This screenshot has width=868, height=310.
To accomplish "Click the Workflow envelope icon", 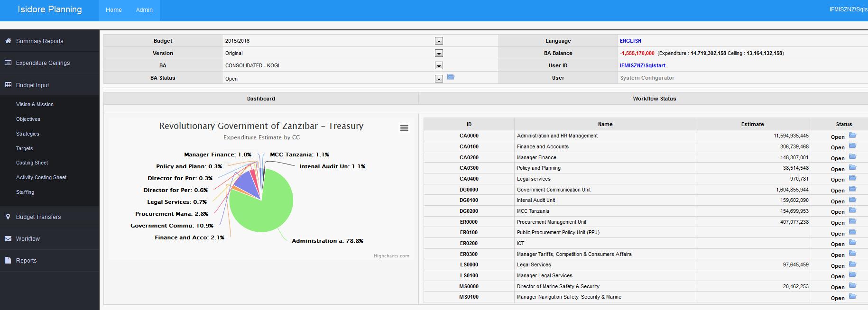I will tap(8, 238).
